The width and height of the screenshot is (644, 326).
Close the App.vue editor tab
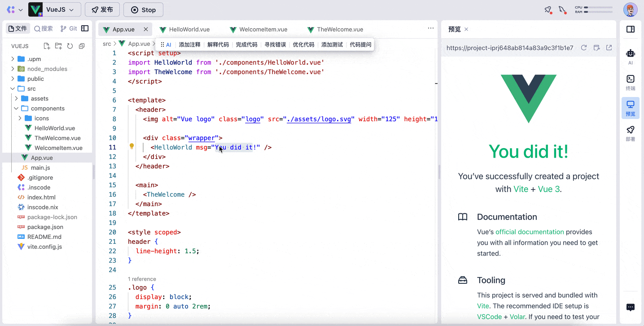pos(145,29)
